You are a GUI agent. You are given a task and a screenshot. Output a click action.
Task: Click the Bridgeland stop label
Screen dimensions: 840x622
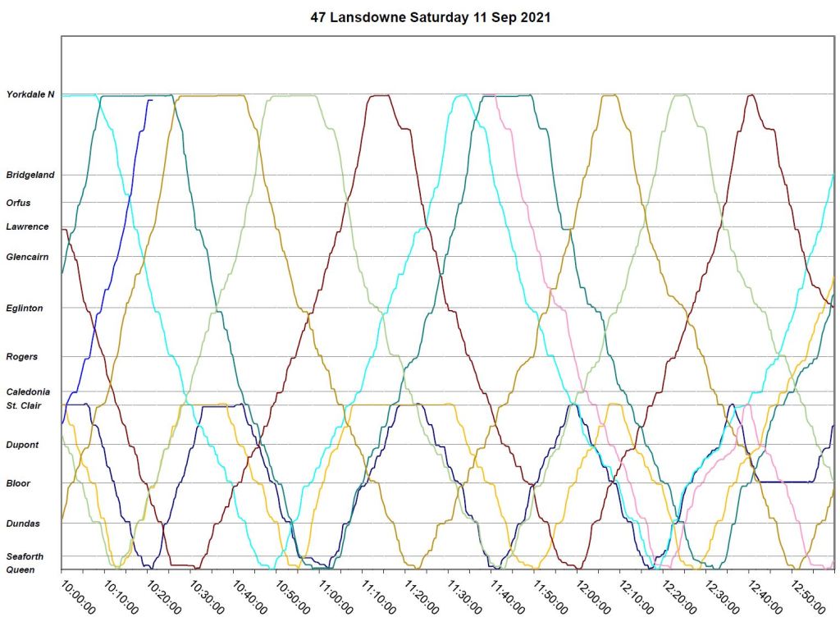(30, 175)
